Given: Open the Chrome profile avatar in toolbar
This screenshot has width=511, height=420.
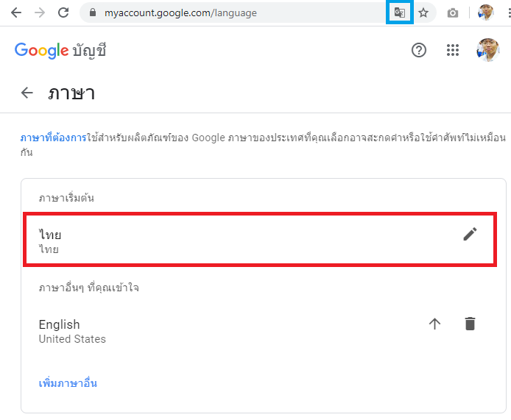Looking at the screenshot, I should click(485, 13).
